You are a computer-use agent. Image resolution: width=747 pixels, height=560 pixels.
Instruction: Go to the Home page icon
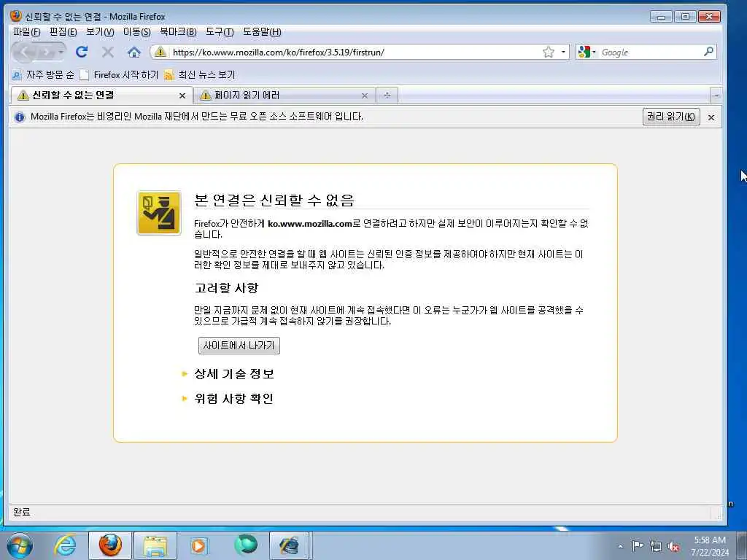click(x=134, y=52)
